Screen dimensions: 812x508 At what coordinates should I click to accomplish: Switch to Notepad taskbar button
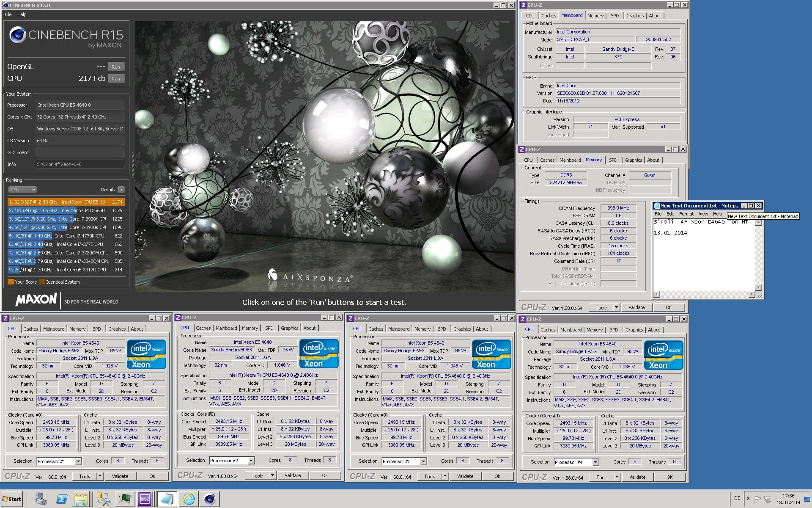coord(167,499)
